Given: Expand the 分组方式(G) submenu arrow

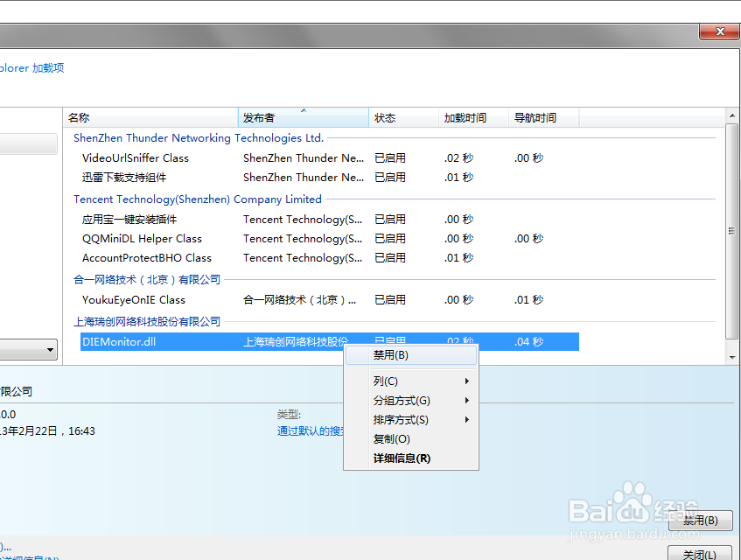Looking at the screenshot, I should 467,400.
